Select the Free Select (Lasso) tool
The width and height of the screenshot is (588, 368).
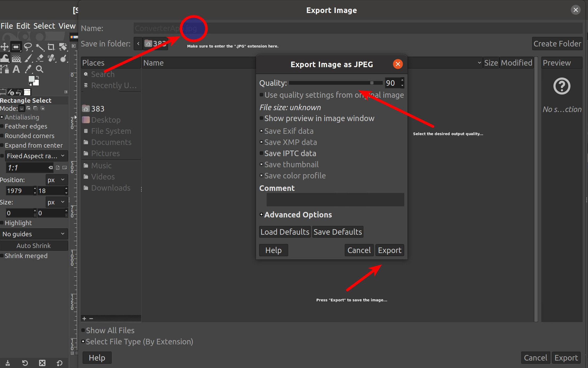point(28,47)
